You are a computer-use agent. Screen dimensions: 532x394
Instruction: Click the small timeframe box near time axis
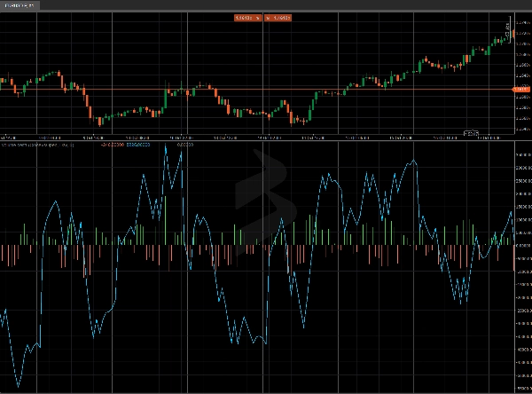(x=471, y=133)
